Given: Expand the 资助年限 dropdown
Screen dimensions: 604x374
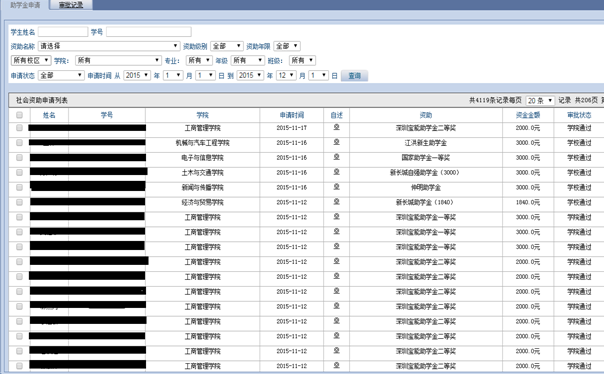Looking at the screenshot, I should [287, 46].
